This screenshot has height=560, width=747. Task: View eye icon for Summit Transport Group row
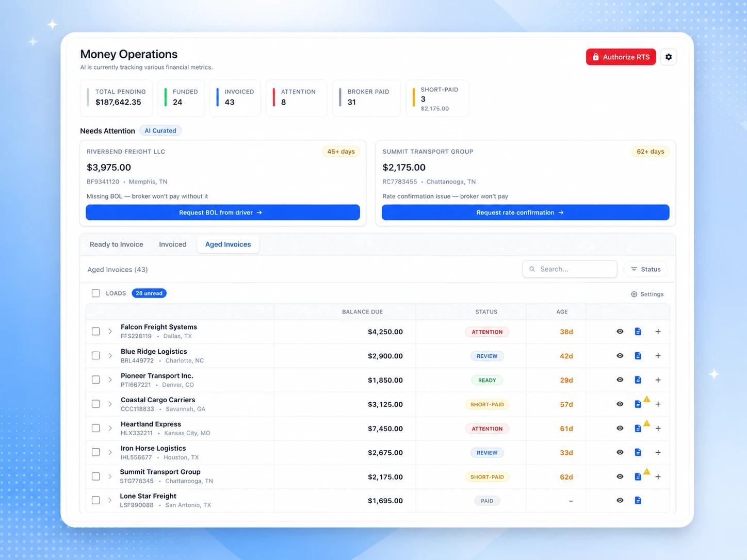pos(620,477)
